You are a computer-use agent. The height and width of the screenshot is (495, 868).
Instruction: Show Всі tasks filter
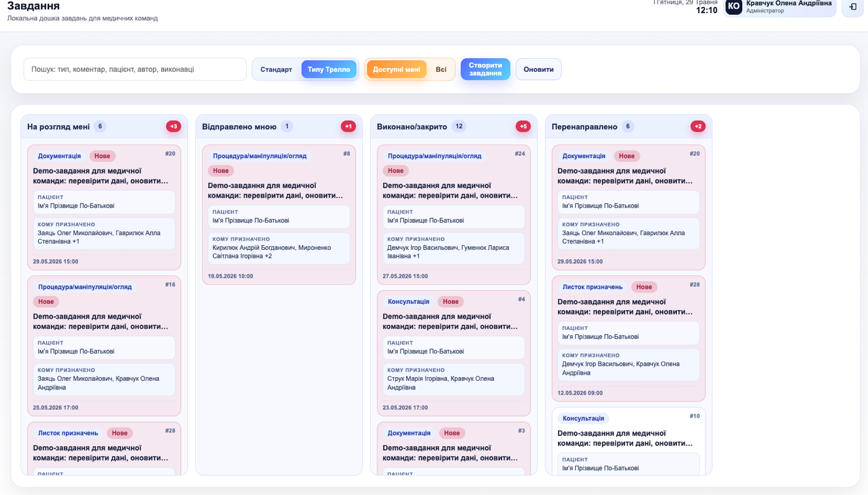(441, 69)
